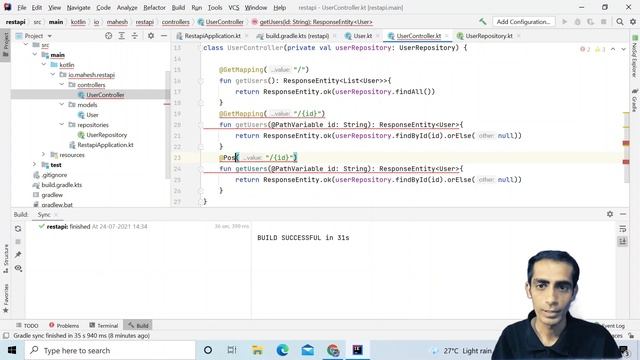Image resolution: width=640 pixels, height=360 pixels.
Task: Click the Build panel settings gear
Action: [610, 214]
